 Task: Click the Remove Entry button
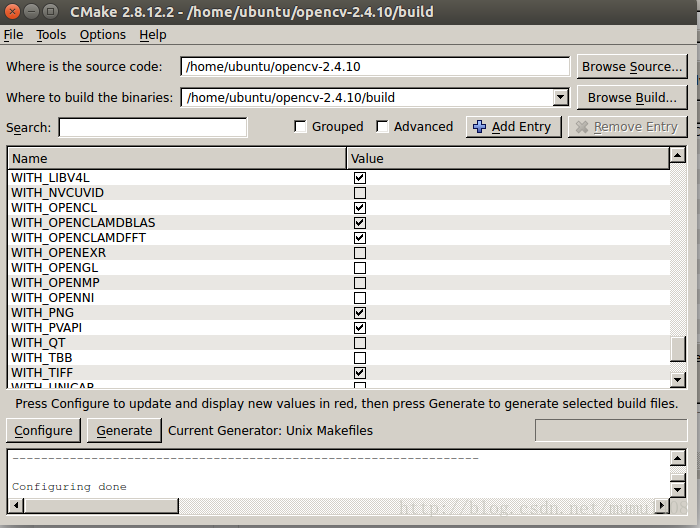627,127
